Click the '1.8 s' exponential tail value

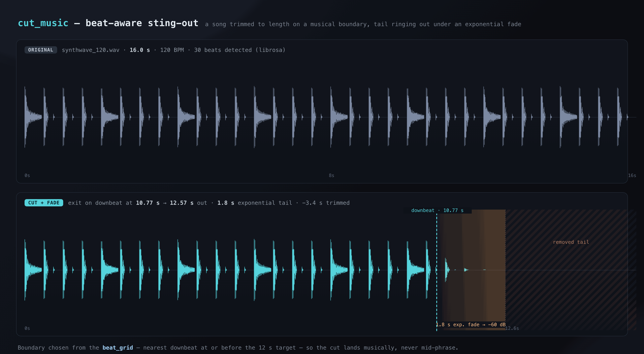tap(226, 203)
